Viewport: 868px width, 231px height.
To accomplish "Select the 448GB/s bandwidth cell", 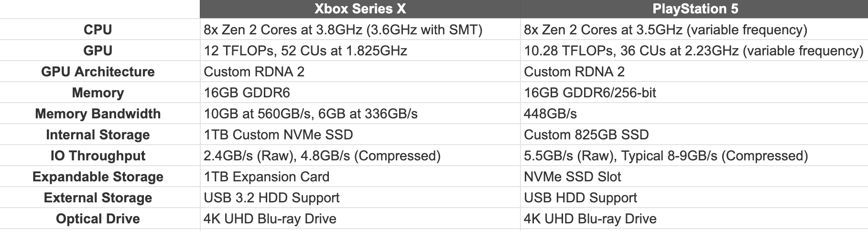I will pos(550,114).
